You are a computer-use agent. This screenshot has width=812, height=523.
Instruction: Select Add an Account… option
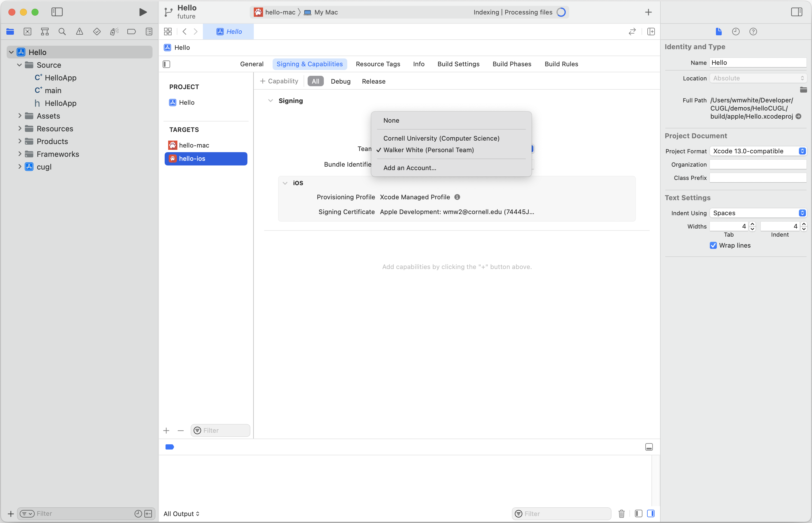click(x=409, y=168)
